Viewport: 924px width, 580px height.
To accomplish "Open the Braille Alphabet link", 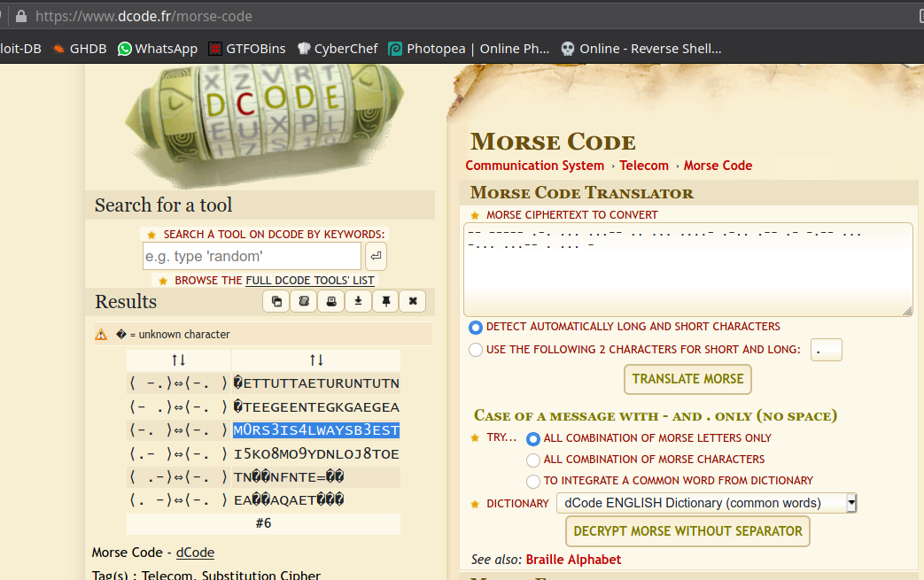I will (x=573, y=560).
